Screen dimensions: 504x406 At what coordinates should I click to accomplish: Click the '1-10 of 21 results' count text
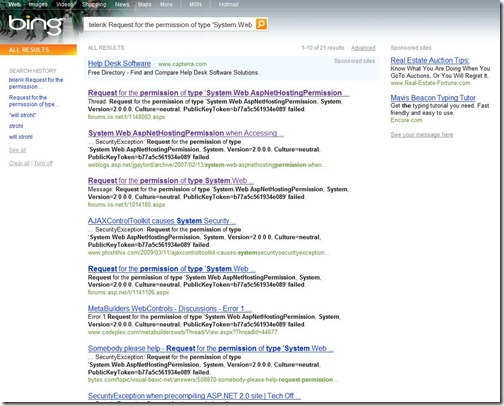tap(322, 48)
